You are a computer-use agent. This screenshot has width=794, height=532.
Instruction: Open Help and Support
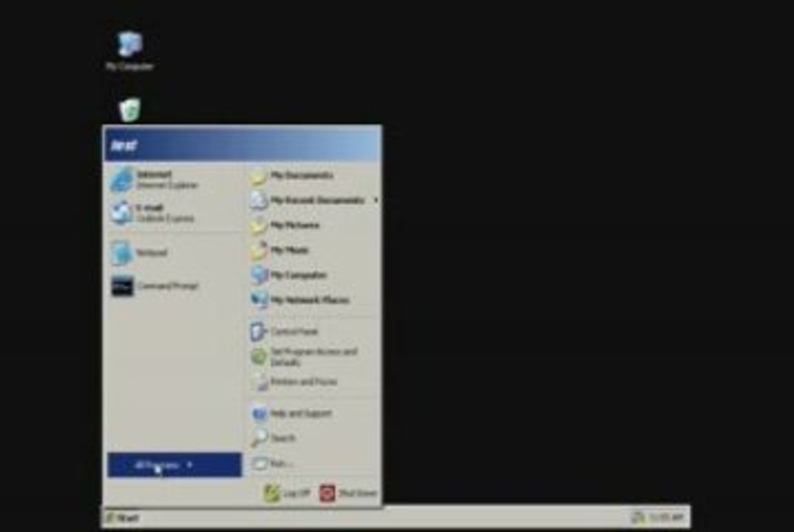pyautogui.click(x=314, y=414)
